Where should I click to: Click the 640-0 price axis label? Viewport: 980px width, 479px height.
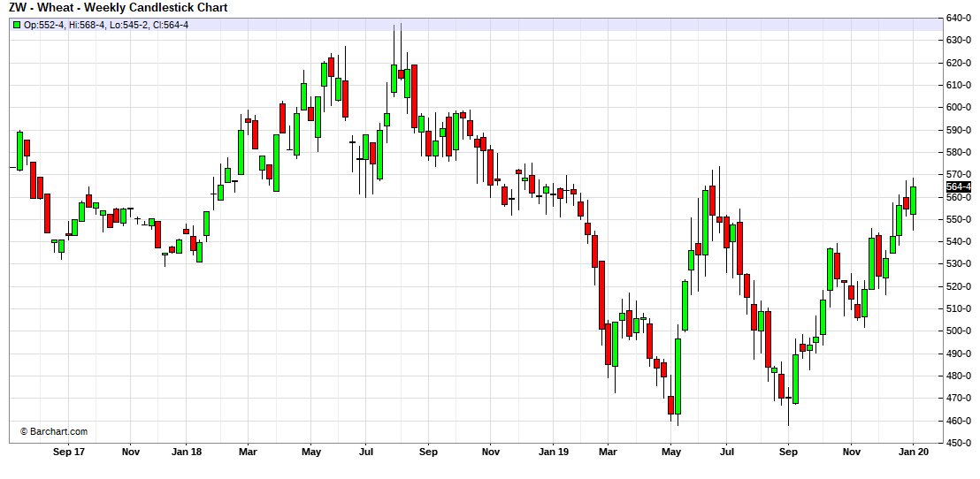pyautogui.click(x=960, y=18)
